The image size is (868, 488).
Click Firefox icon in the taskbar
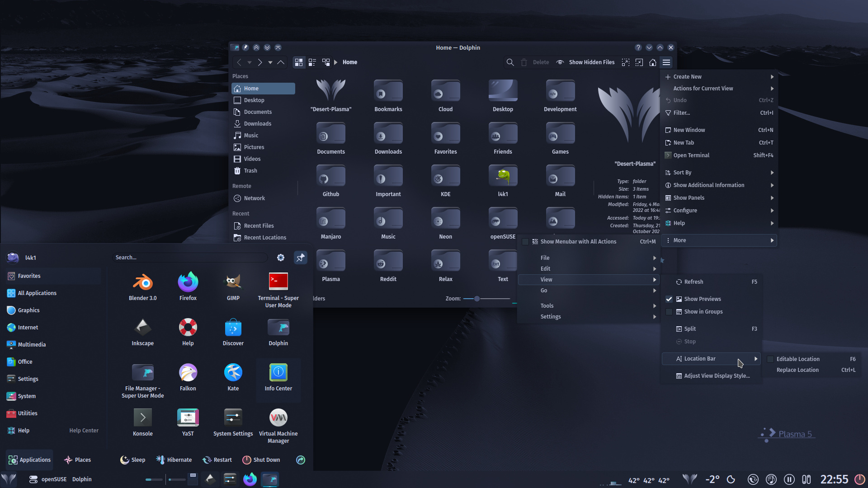(x=250, y=479)
